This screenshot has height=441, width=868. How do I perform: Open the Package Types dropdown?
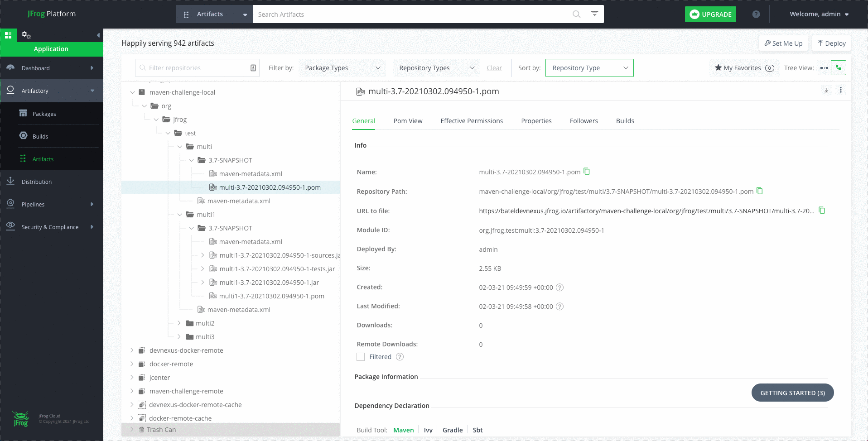[342, 68]
